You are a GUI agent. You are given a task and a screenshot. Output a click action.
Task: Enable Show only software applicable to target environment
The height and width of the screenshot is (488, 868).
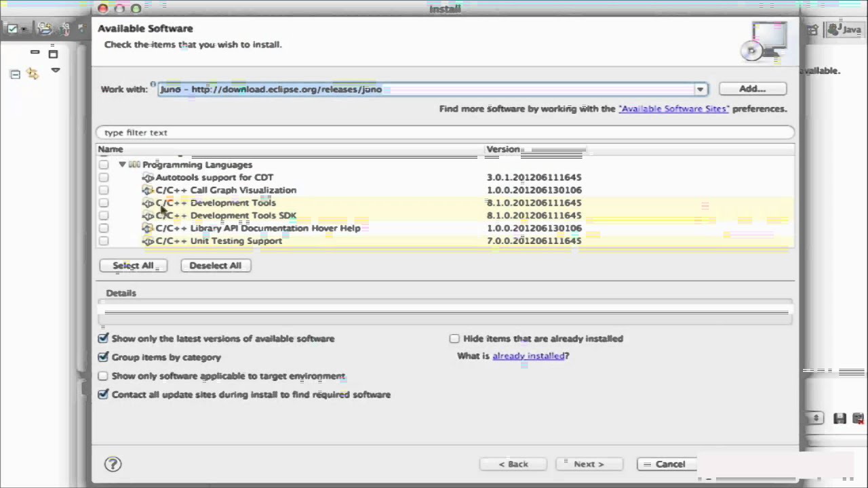(x=103, y=376)
